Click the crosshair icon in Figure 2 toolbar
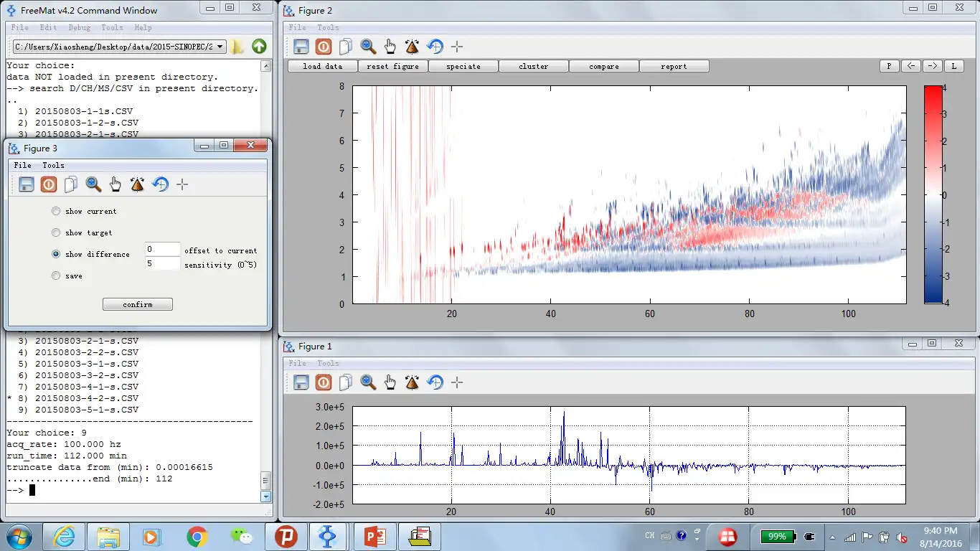Viewport: 980px width, 551px height. pos(457,47)
